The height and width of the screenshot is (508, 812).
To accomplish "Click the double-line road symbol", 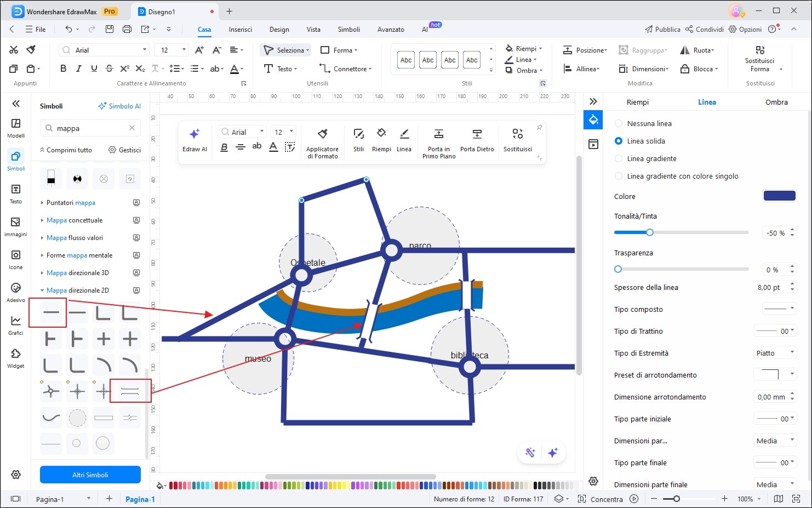I will 130,391.
